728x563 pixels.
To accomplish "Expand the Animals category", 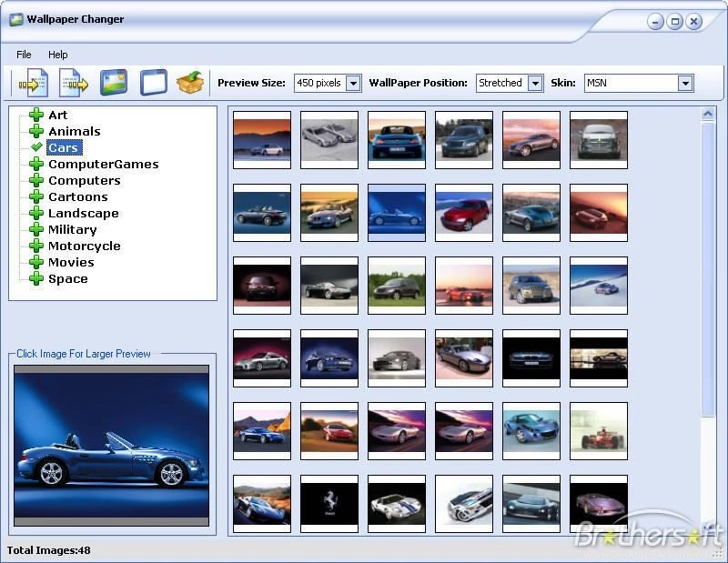I will click(36, 131).
